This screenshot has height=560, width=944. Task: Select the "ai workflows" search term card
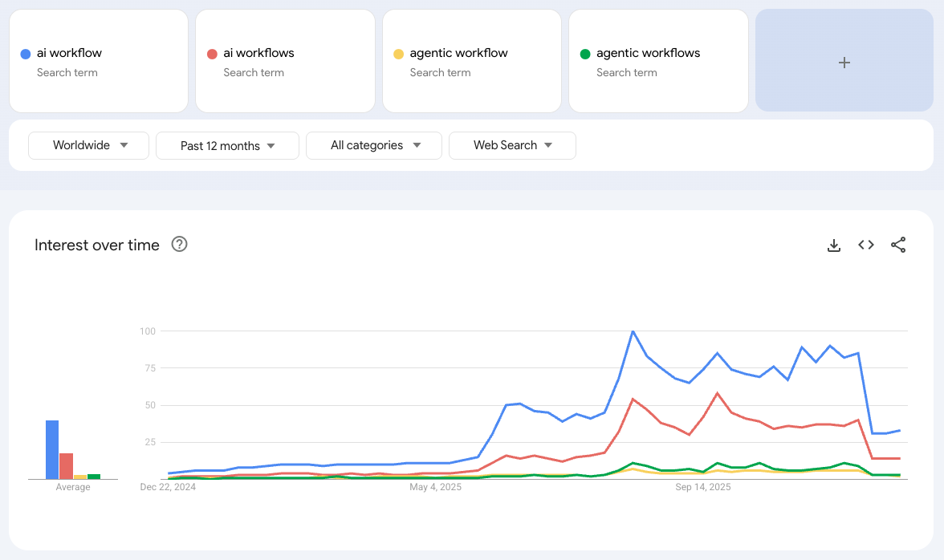tap(284, 61)
